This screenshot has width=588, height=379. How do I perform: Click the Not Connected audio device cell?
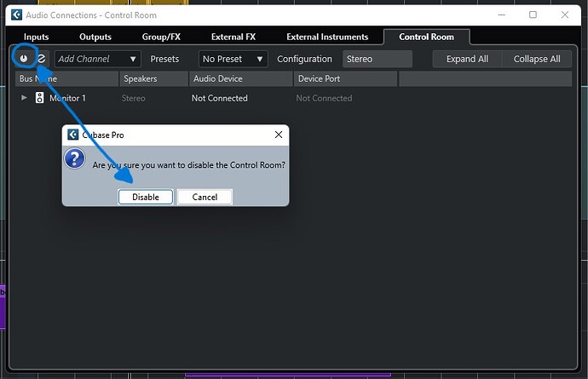[x=219, y=98]
